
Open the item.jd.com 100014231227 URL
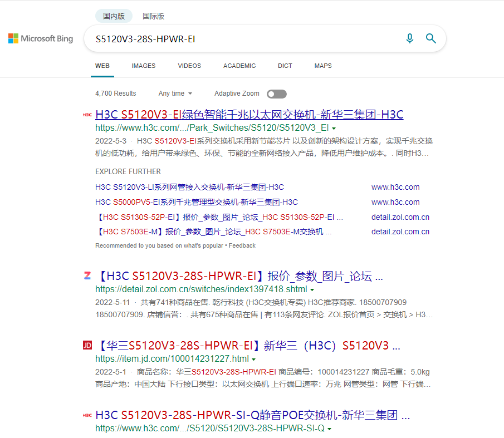click(x=172, y=358)
